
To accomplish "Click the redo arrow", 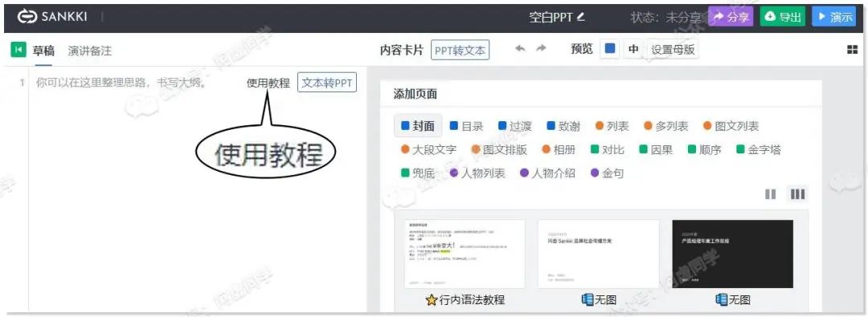I will coord(541,49).
